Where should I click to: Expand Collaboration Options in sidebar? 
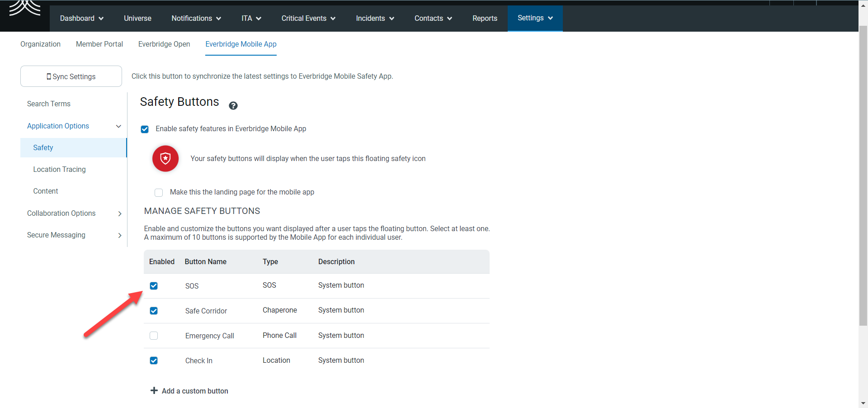click(x=119, y=213)
